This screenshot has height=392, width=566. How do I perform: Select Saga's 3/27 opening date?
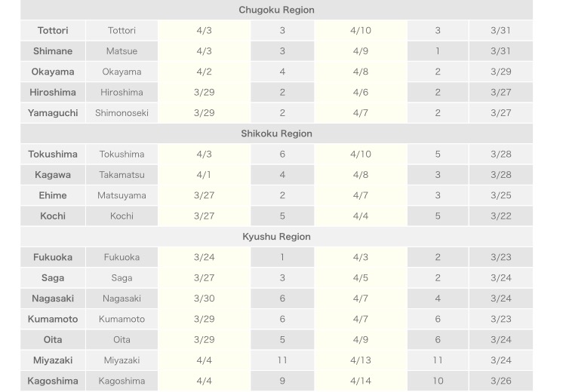click(205, 277)
